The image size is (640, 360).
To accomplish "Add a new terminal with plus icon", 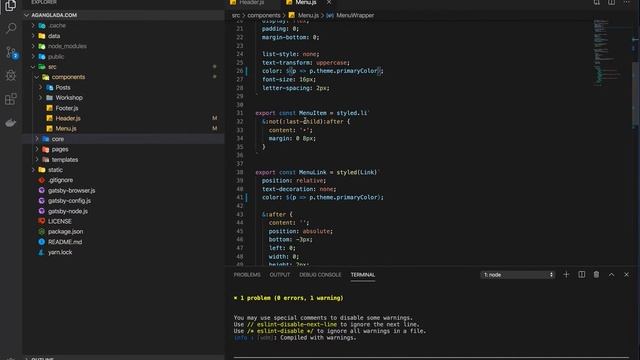I will tap(566, 275).
